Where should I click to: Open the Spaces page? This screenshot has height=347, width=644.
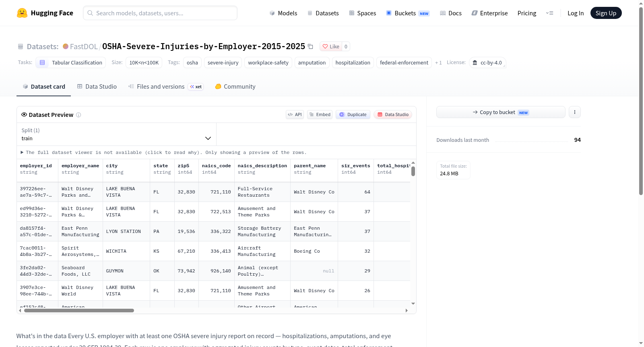click(362, 13)
